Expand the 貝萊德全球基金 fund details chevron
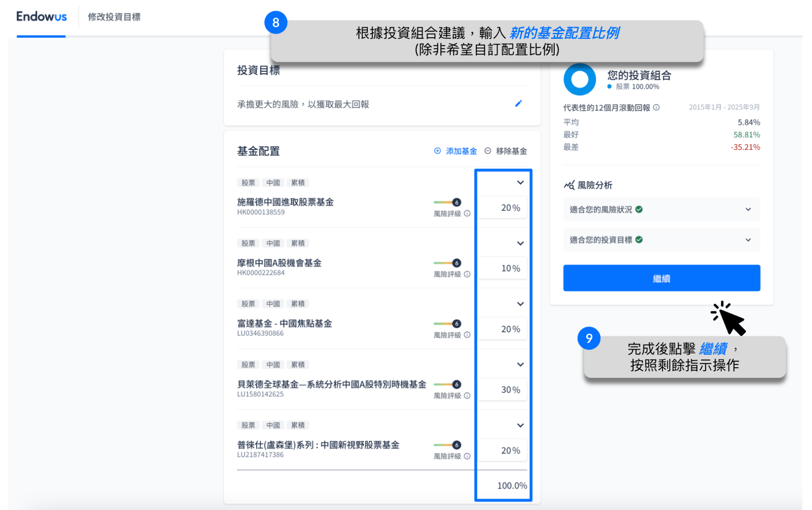Image resolution: width=812 pixels, height=510 pixels. click(520, 364)
